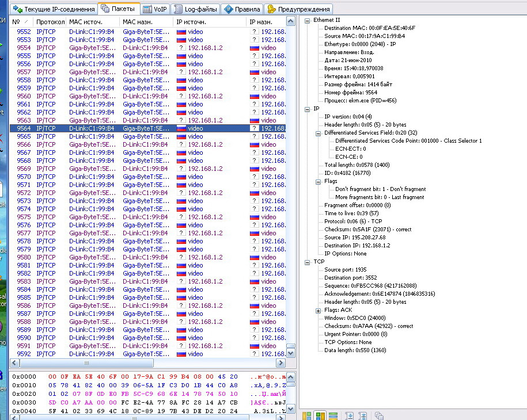Click the packet list vertical scrollbar down arrow
Image resolution: width=527 pixels, height=420 pixels.
pos(291,353)
